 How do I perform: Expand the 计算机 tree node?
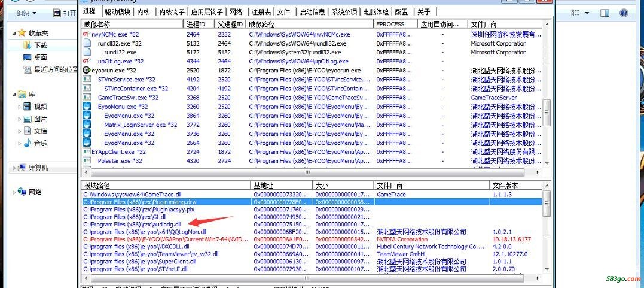[14, 168]
